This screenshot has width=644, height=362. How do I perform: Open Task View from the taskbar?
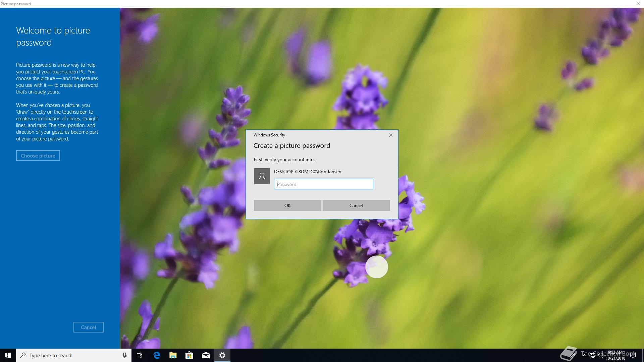point(140,355)
